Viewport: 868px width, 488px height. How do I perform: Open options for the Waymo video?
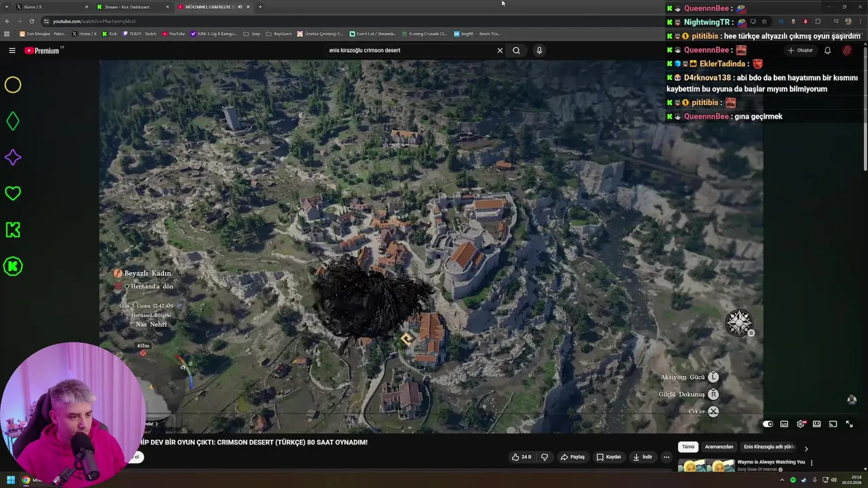tap(811, 463)
